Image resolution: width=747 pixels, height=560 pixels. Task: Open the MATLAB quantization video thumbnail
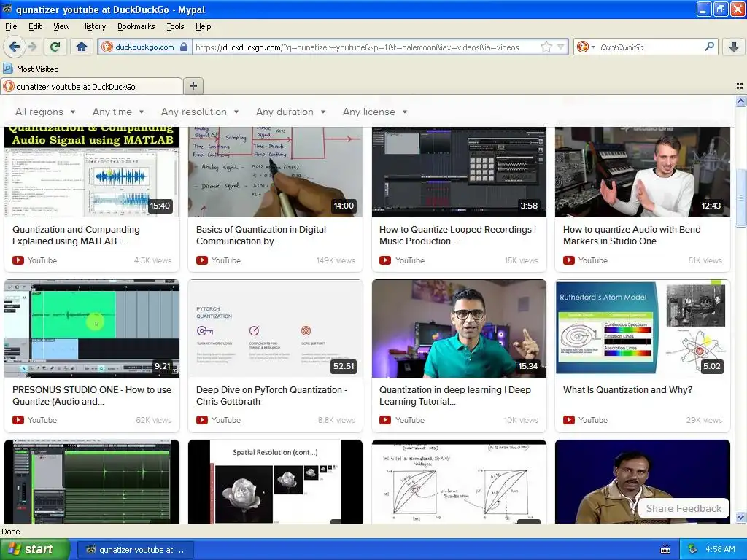click(x=92, y=171)
